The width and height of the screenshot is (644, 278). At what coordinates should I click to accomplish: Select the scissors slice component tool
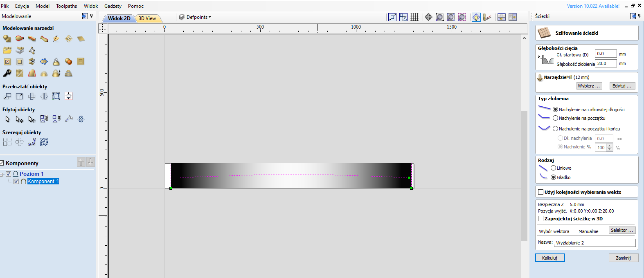click(x=32, y=62)
